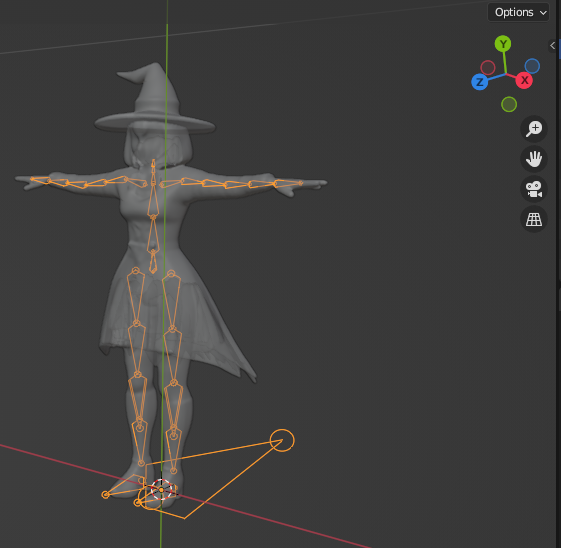The width and height of the screenshot is (561, 548).
Task: Click the dark green negative Y circle
Action: (509, 104)
